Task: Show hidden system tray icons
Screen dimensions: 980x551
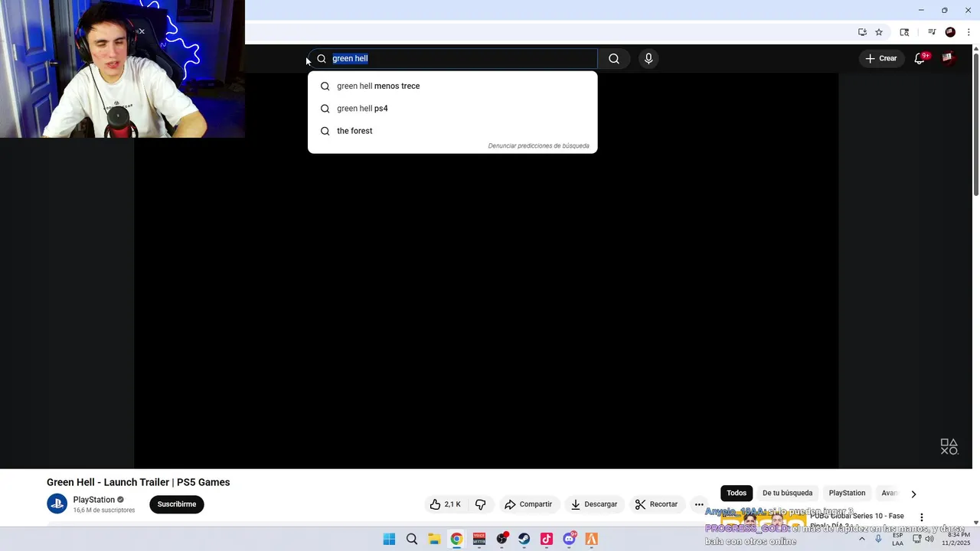Action: tap(861, 539)
